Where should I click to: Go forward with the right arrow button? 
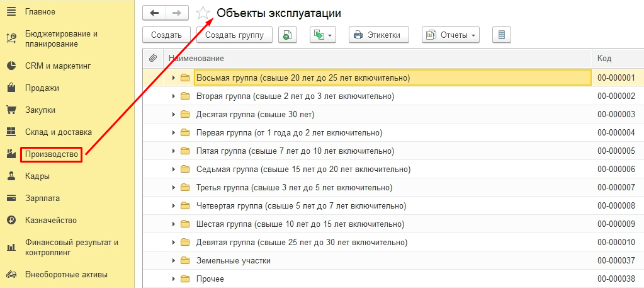click(177, 13)
